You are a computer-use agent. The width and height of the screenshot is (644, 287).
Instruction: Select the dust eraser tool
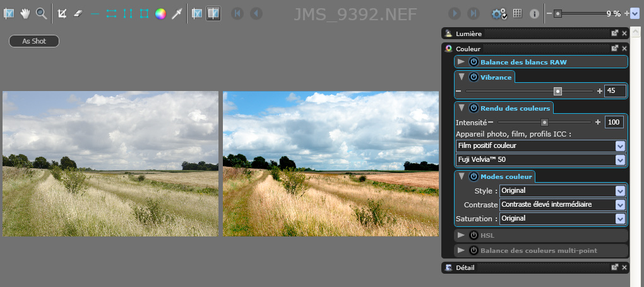(78, 13)
